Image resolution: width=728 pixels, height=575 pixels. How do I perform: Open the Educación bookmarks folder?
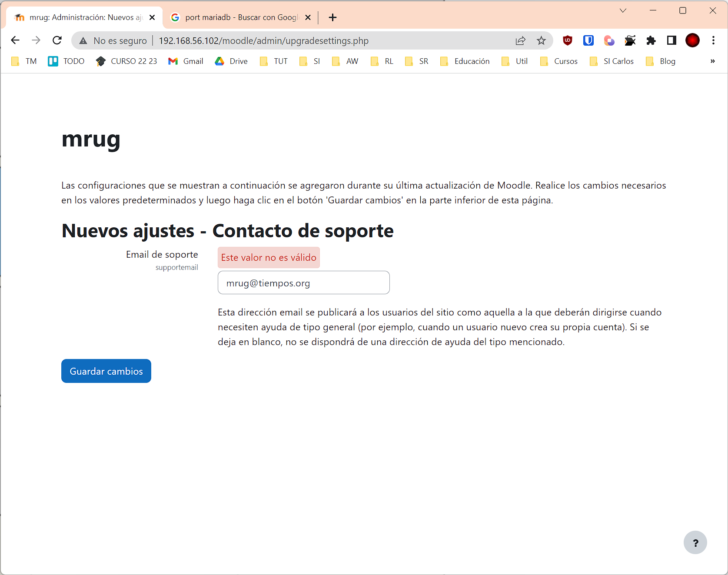(465, 61)
